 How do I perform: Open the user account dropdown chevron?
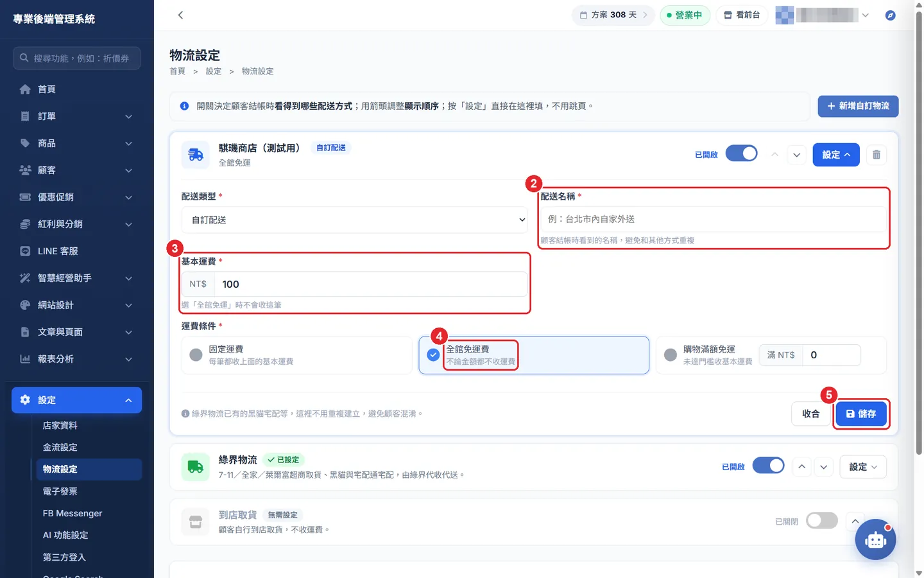(865, 15)
